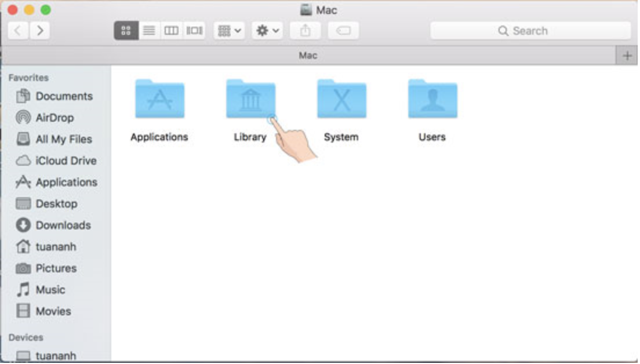Click the Pictures camera icon

pos(23,268)
